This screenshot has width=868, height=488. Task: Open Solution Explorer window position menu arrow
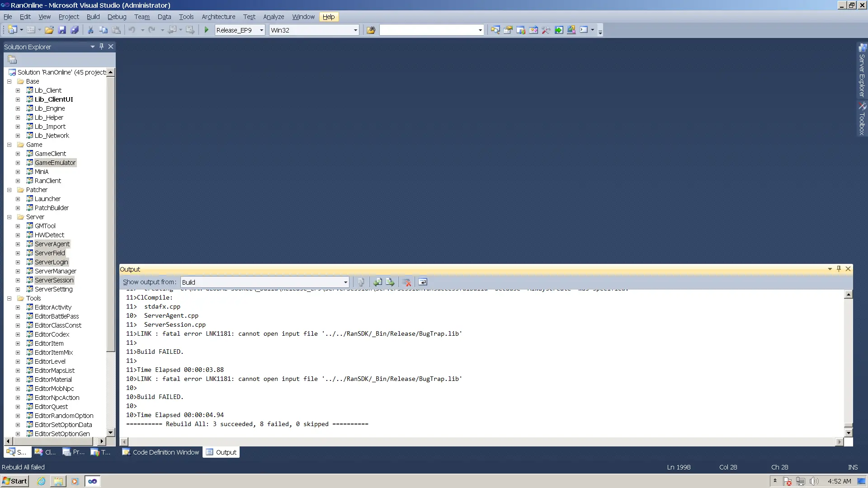(x=92, y=47)
